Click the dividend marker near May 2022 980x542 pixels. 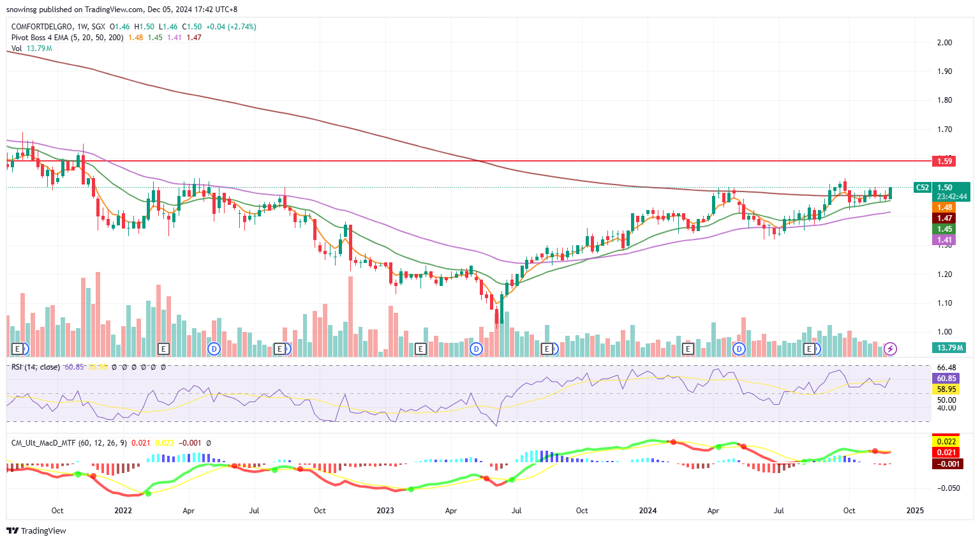click(x=214, y=349)
